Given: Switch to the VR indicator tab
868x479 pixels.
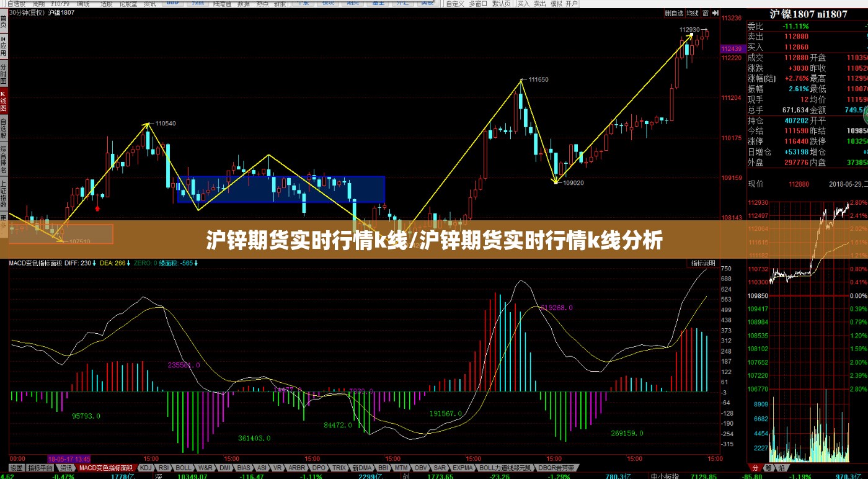Looking at the screenshot, I should (278, 467).
